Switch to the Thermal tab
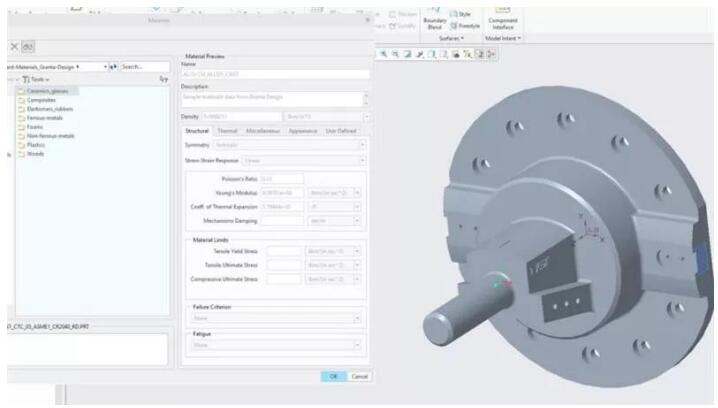718x408 pixels. 227,131
